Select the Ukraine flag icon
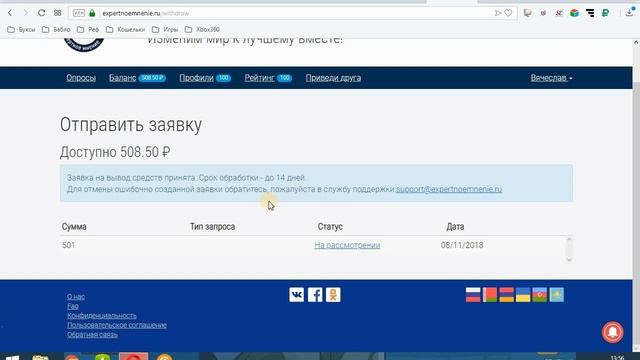640x360 pixels. (x=523, y=295)
